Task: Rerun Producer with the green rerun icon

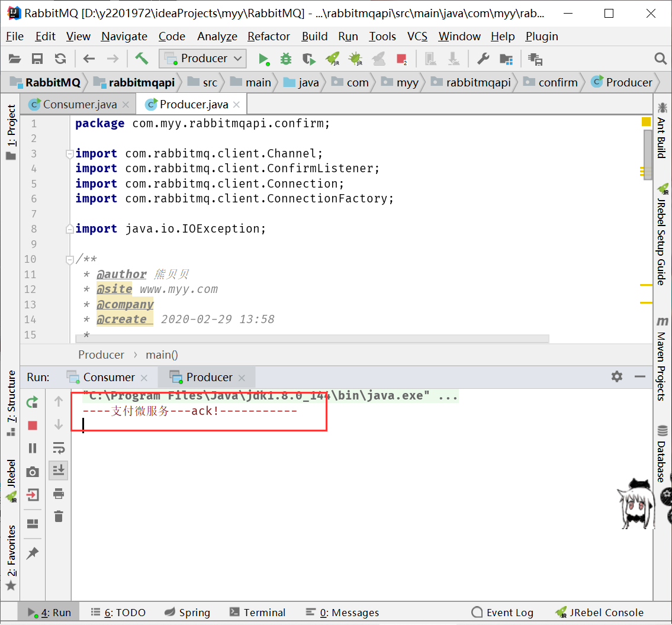Action: pyautogui.click(x=33, y=402)
